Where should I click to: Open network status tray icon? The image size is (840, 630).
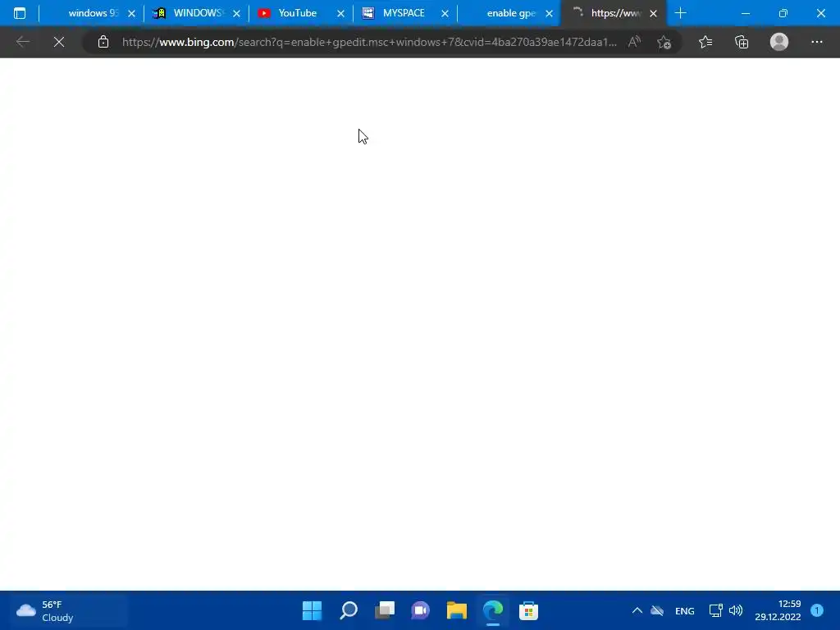715,610
